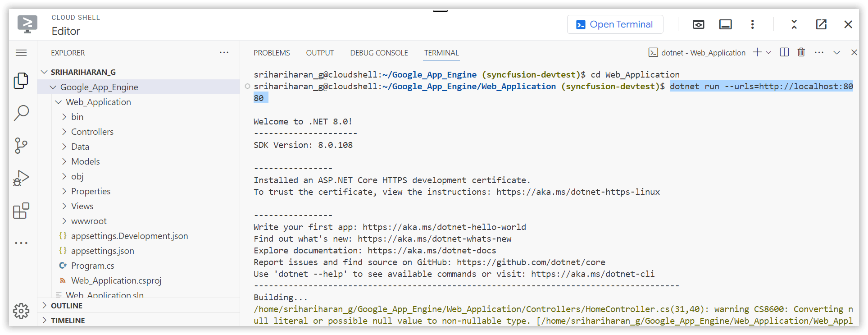This screenshot has height=335, width=868.
Task: Expand the bin folder
Action: pyautogui.click(x=64, y=117)
